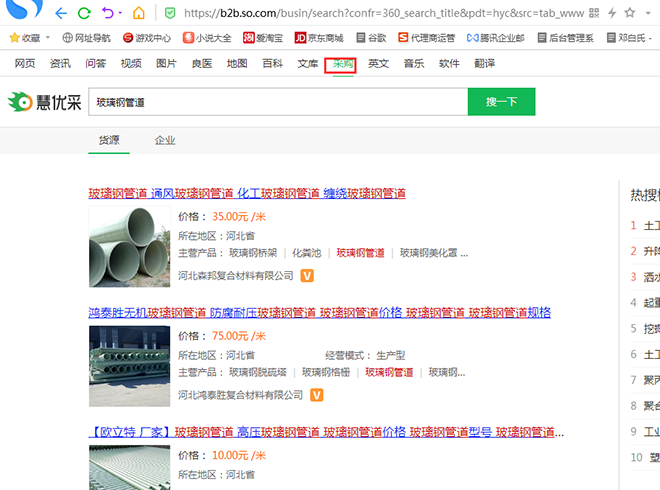Expand the address bar dropdown arrow
Screen dimensions: 660x490
click(648, 13)
